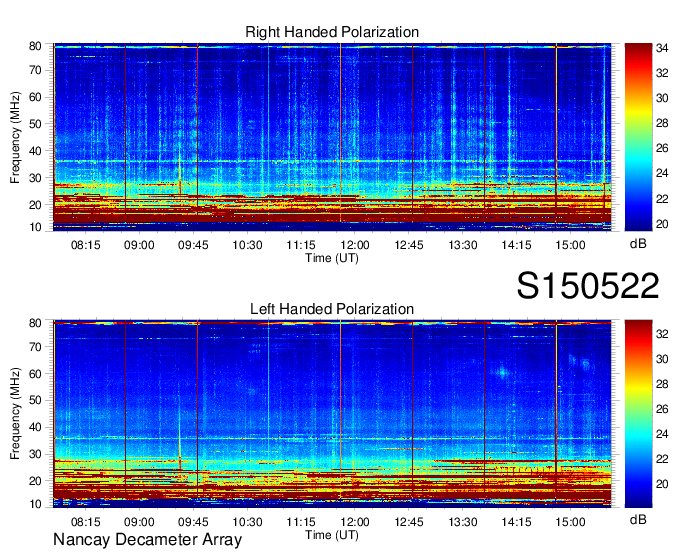
Task: Click the 50 MHz tick of the Right Handed plot
Action: click(x=35, y=124)
